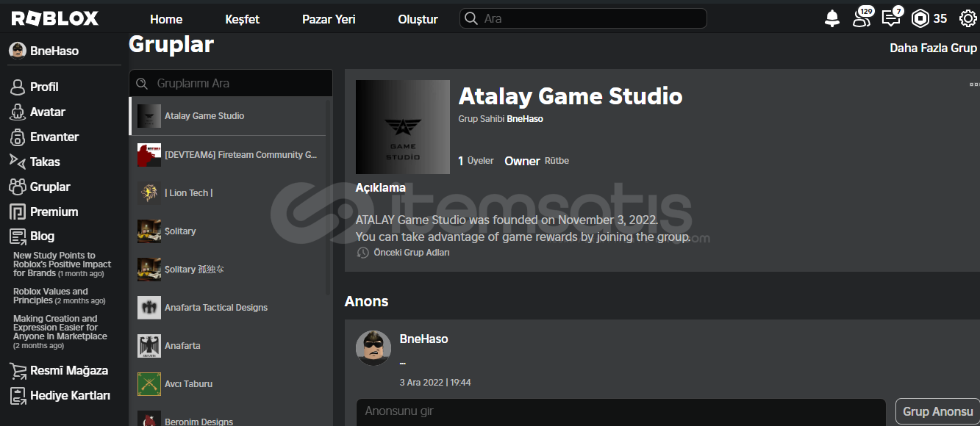Select the Anafarta Tactical Designs group

[x=227, y=308]
